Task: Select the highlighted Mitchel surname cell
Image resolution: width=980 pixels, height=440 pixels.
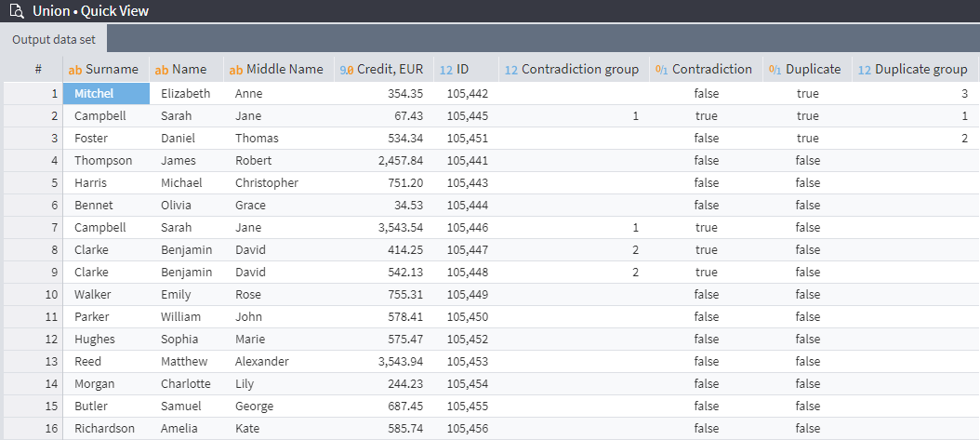Action: (106, 94)
